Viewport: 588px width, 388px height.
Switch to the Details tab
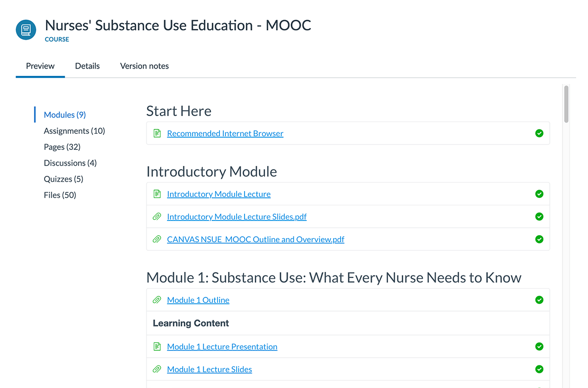87,66
